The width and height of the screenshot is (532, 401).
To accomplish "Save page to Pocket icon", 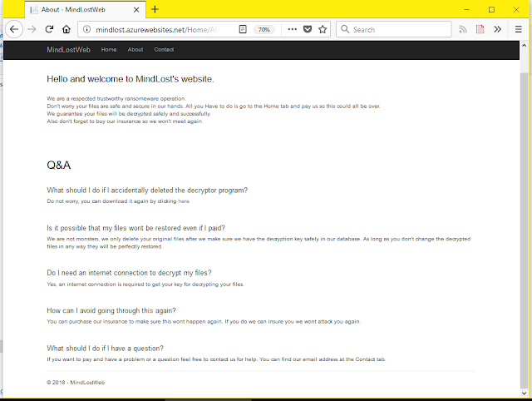I will click(308, 30).
